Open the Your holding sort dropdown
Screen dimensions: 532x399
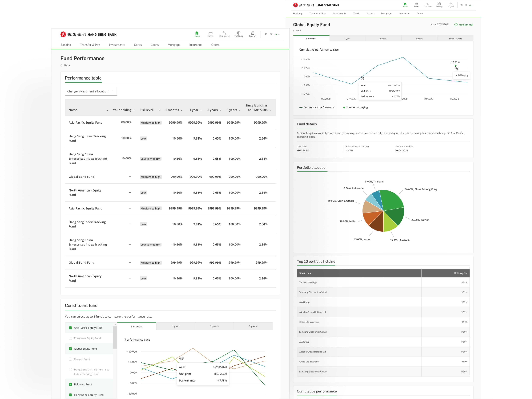point(134,110)
